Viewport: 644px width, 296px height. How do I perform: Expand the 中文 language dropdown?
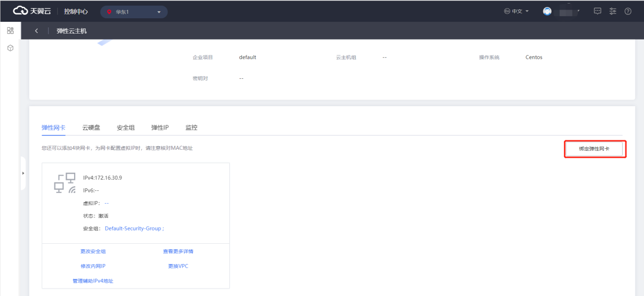pyautogui.click(x=516, y=11)
